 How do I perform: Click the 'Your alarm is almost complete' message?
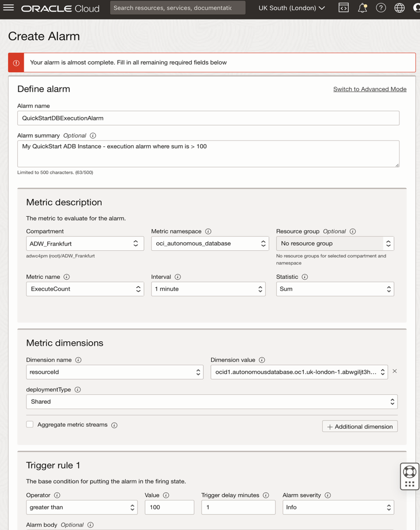[x=128, y=62]
